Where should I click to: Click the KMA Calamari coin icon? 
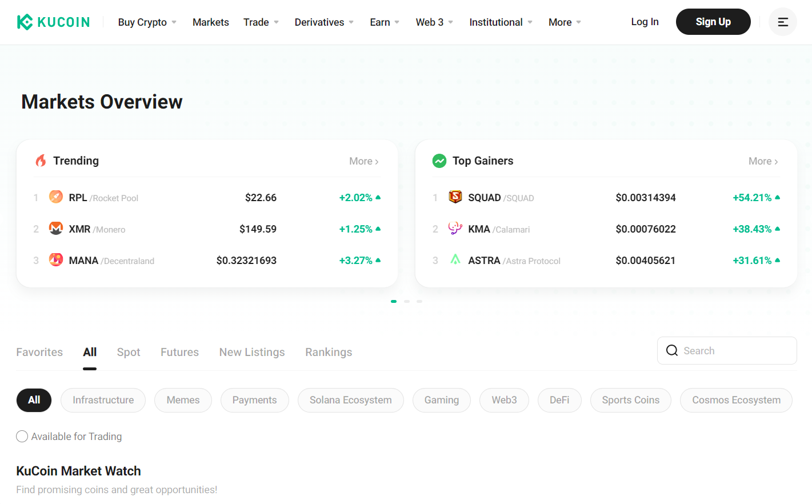point(455,229)
